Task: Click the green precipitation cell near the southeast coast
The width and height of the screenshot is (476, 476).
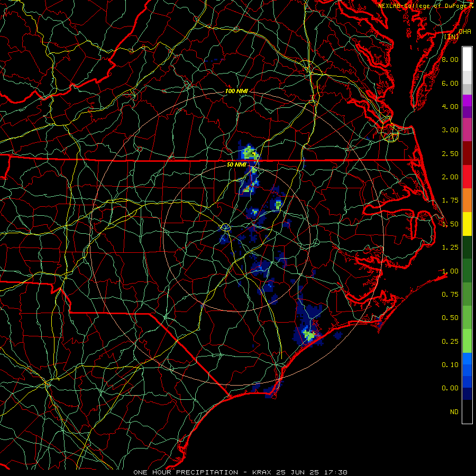Action: [x=309, y=335]
